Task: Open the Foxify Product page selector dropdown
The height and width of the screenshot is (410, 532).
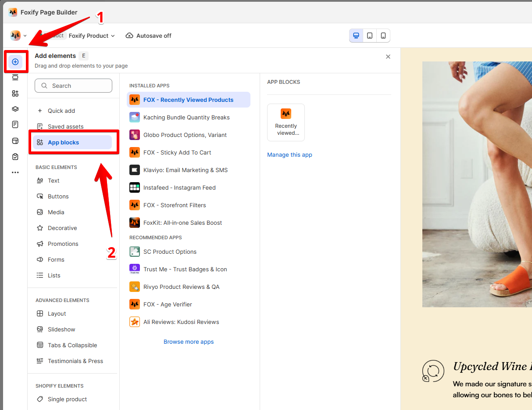Action: [92, 36]
